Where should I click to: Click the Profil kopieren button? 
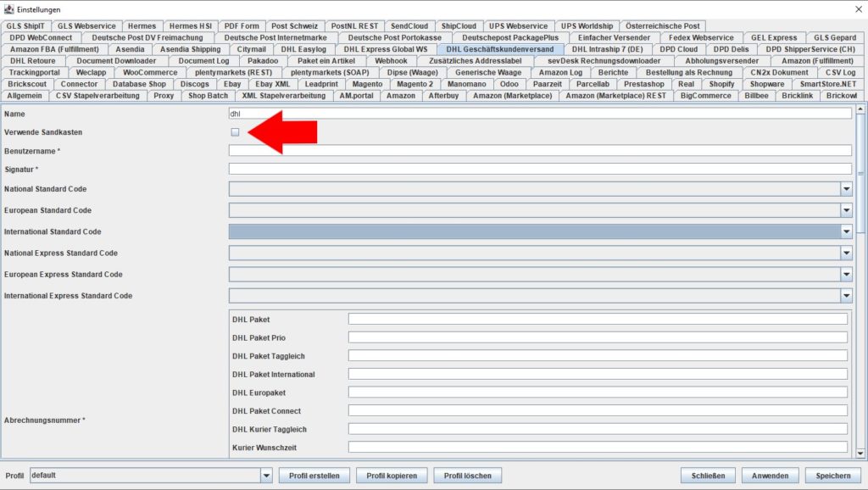tap(392, 476)
